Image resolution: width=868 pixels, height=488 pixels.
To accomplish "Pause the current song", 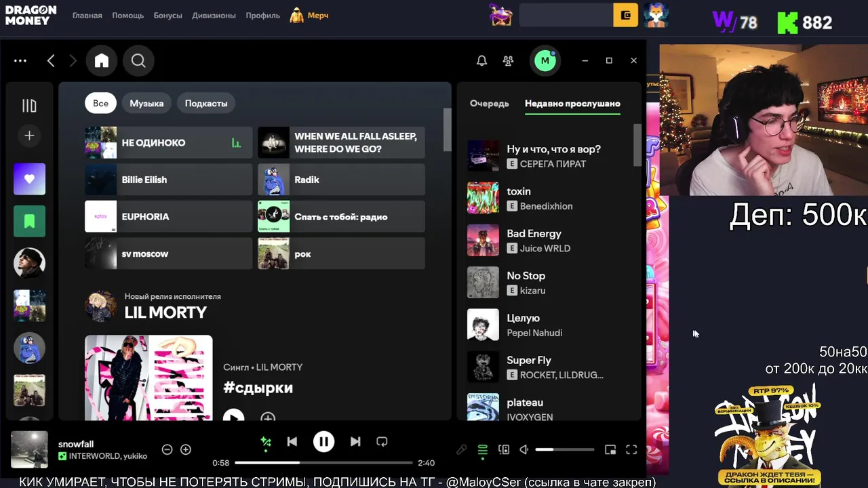I will pos(323,442).
